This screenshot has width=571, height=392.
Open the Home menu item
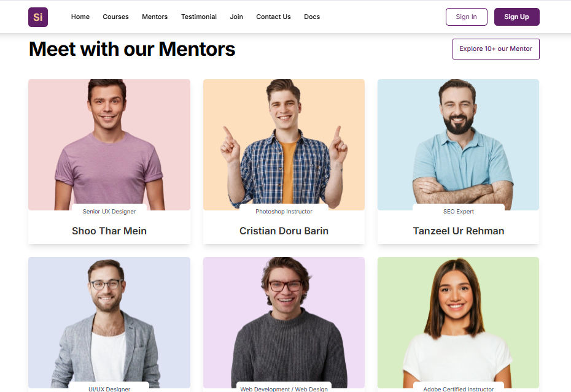[80, 17]
